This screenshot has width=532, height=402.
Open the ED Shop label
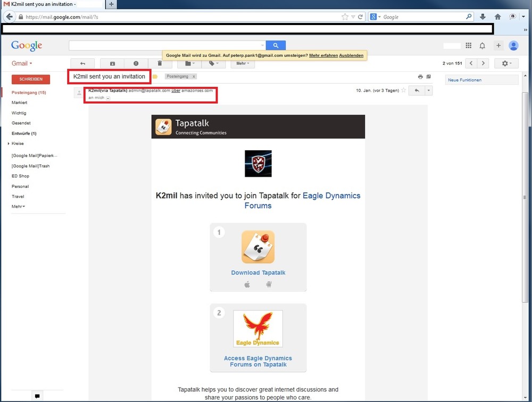click(20, 176)
